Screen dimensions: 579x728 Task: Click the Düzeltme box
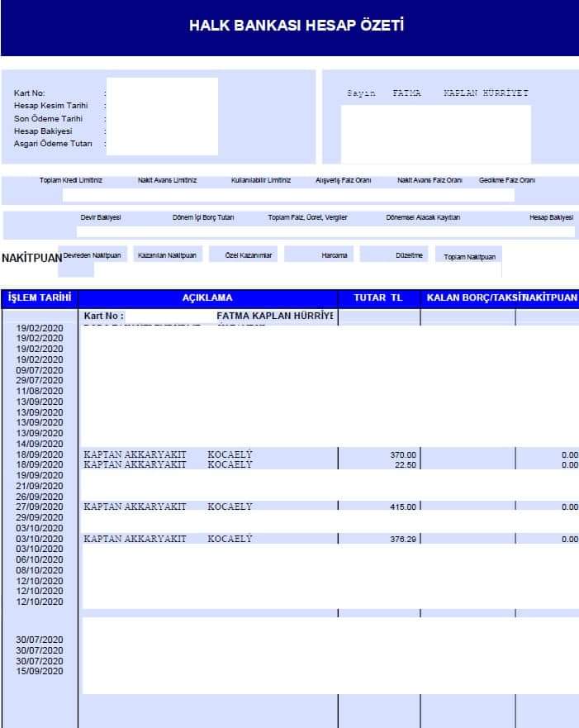pos(394,255)
